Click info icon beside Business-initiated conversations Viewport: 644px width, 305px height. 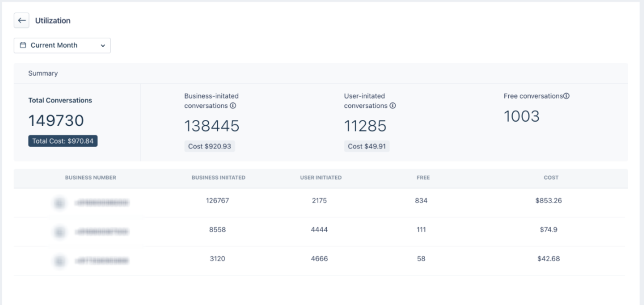point(233,106)
